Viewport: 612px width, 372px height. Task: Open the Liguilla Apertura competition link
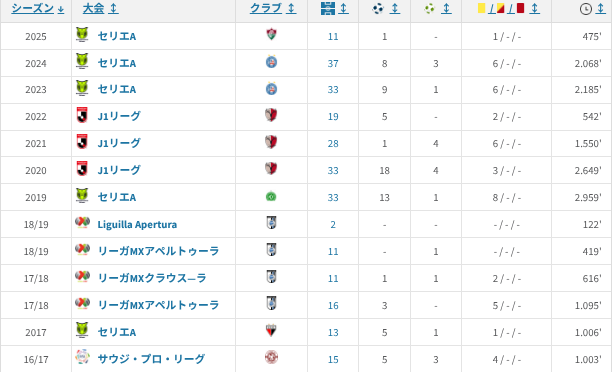click(137, 224)
